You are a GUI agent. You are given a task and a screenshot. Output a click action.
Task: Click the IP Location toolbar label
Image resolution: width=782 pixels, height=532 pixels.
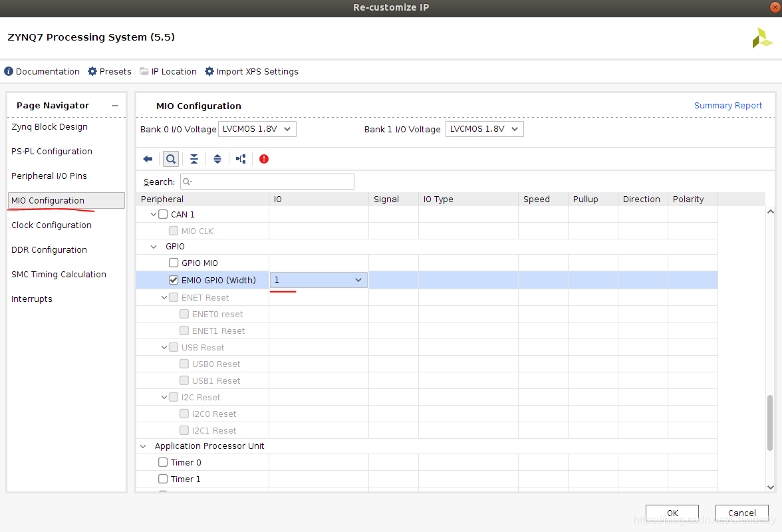[x=174, y=71]
